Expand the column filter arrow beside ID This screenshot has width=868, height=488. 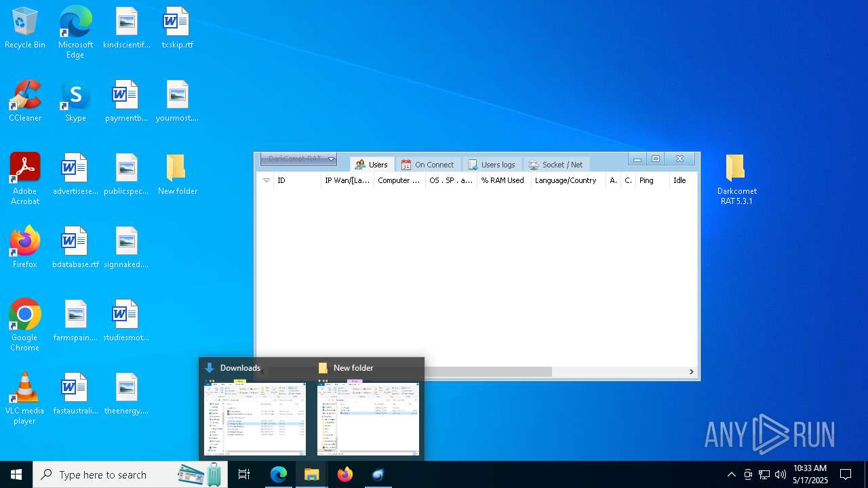[x=266, y=180]
